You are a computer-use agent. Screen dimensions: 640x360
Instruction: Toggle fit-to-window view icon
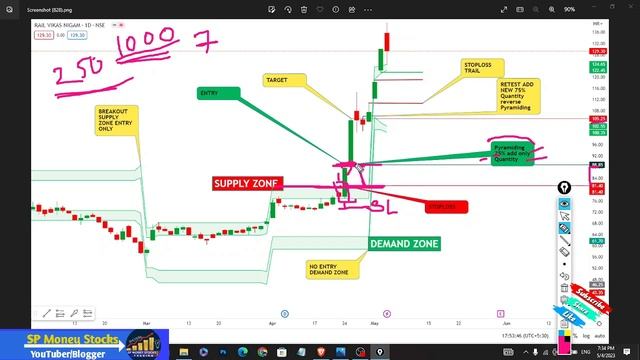click(x=520, y=9)
